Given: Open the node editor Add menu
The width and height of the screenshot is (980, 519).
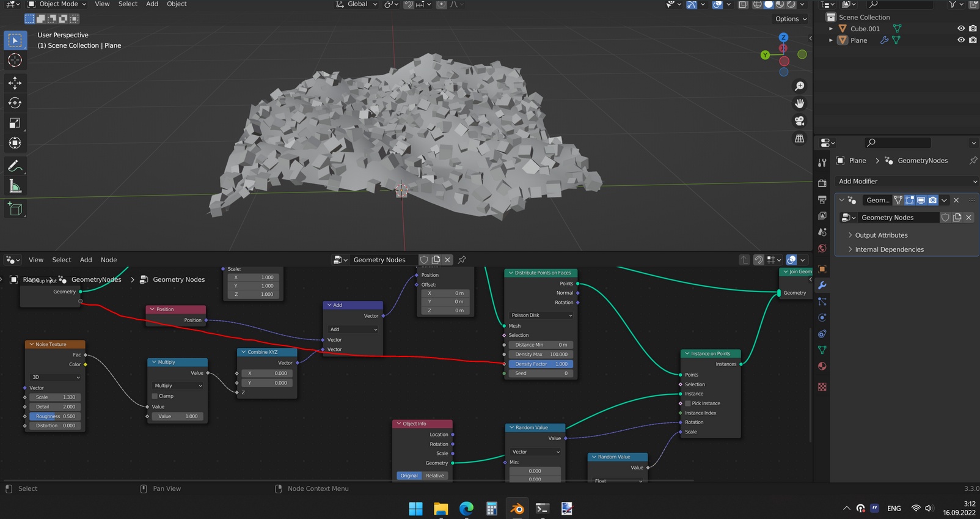Looking at the screenshot, I should tap(86, 260).
